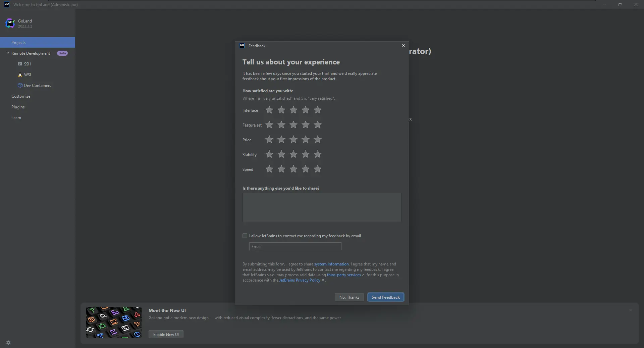The image size is (644, 348).
Task: Collapse the Remote Development tree section
Action: [8, 53]
